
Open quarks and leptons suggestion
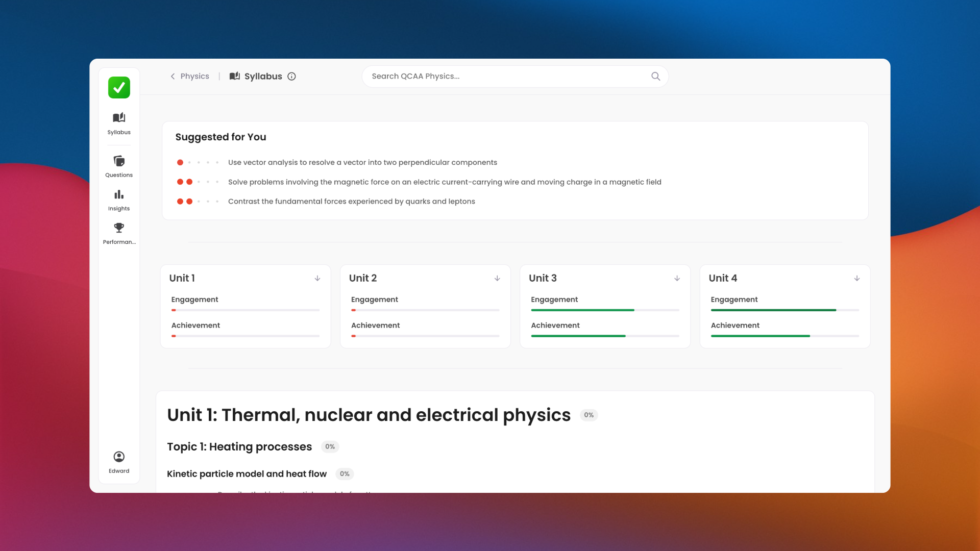click(351, 202)
